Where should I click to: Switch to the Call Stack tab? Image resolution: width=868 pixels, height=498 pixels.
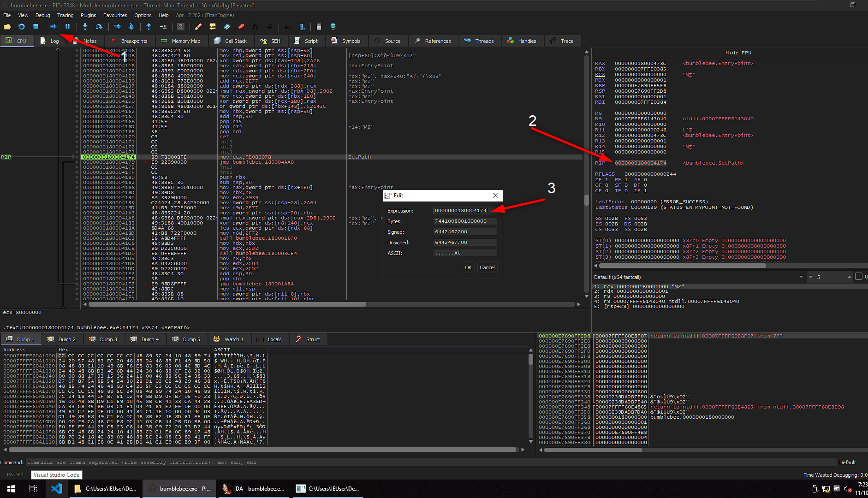(x=231, y=41)
